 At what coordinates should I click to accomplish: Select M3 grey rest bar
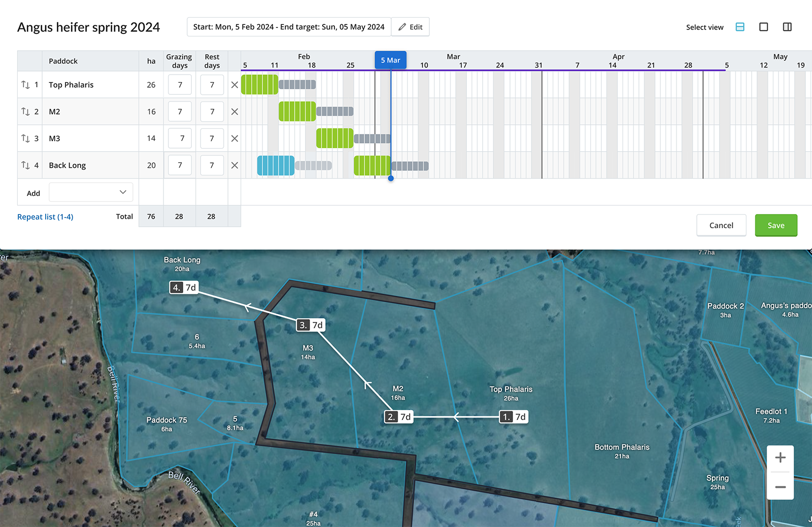(373, 138)
